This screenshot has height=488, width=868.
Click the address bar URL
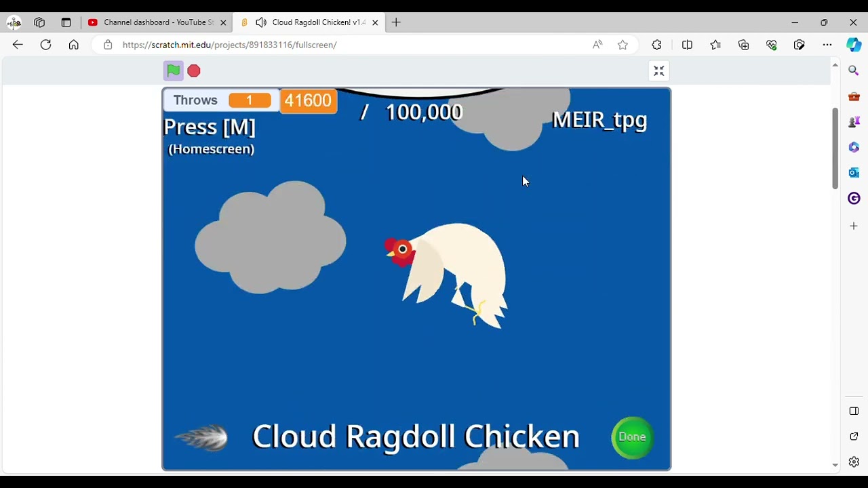[229, 45]
